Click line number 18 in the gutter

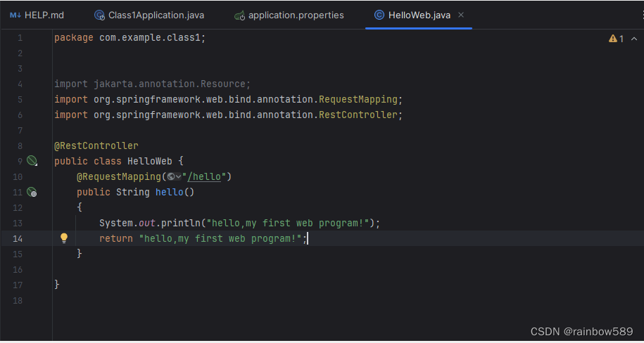tap(18, 300)
